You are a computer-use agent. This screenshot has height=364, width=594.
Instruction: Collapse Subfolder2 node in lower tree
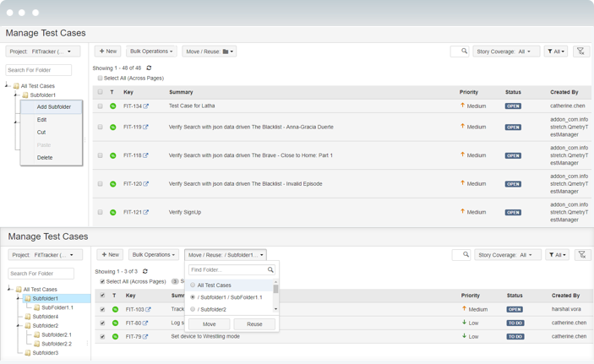(x=19, y=326)
